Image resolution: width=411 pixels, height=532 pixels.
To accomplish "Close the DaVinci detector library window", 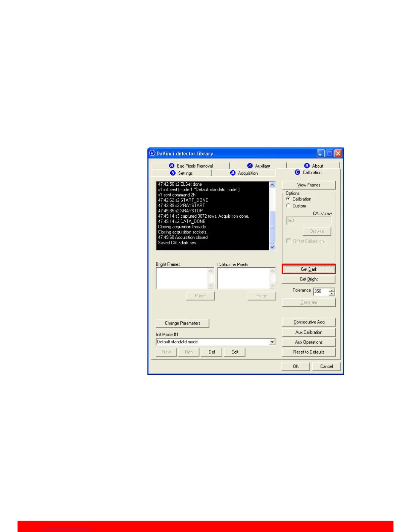I will (338, 153).
